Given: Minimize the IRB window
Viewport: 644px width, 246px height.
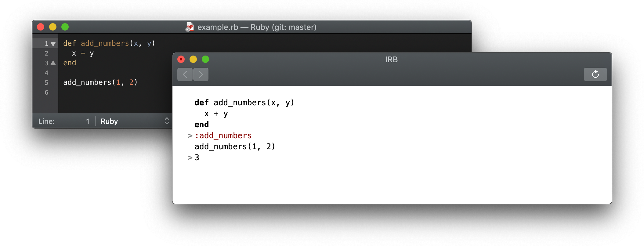Looking at the screenshot, I should pyautogui.click(x=193, y=59).
